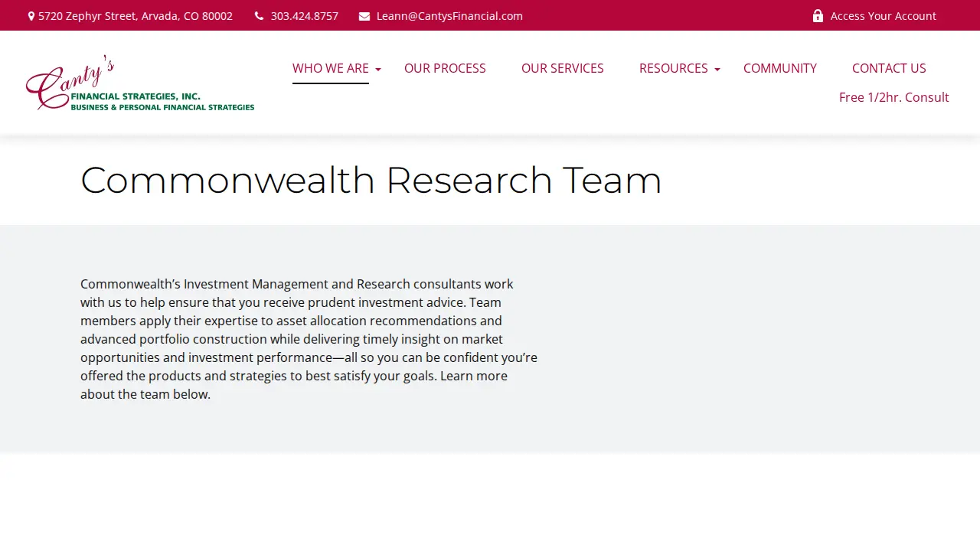Open the WHO WE ARE menu
Screen dimensions: 980x551
331,68
